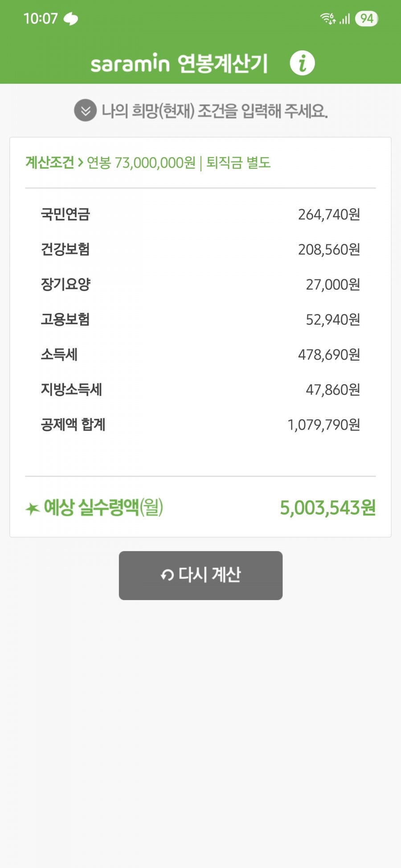Tap the 소득세 row value 478,690원
The height and width of the screenshot is (868, 401).
tap(329, 355)
